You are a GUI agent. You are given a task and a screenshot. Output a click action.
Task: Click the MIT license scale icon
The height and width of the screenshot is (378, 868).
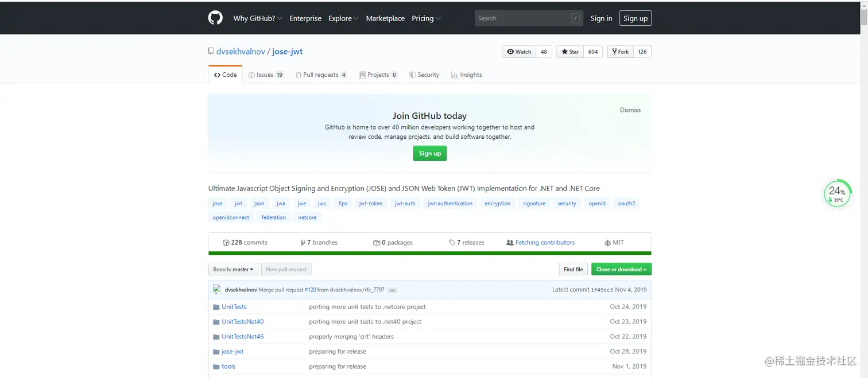[607, 243]
